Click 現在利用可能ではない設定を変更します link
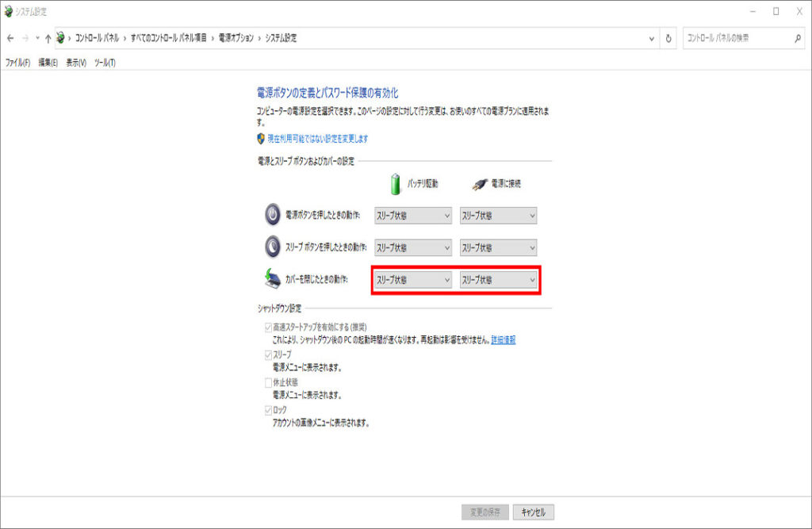812x529 pixels. 317,139
